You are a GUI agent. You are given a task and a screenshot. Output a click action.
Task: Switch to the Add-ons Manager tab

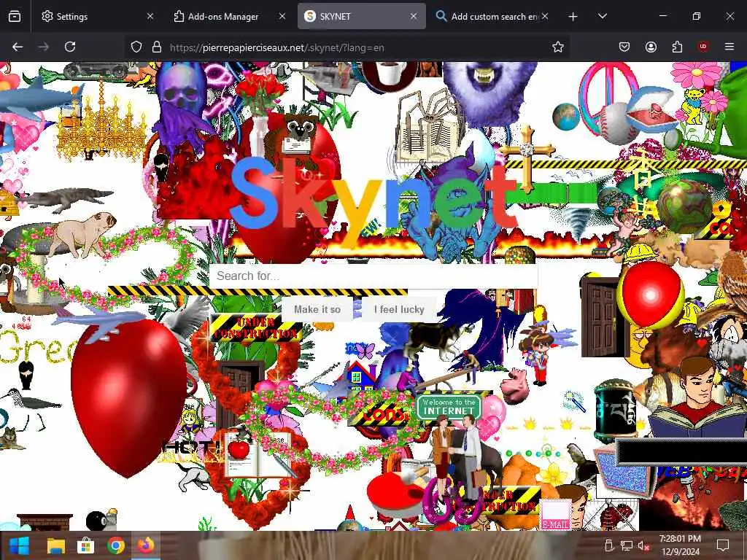click(228, 16)
